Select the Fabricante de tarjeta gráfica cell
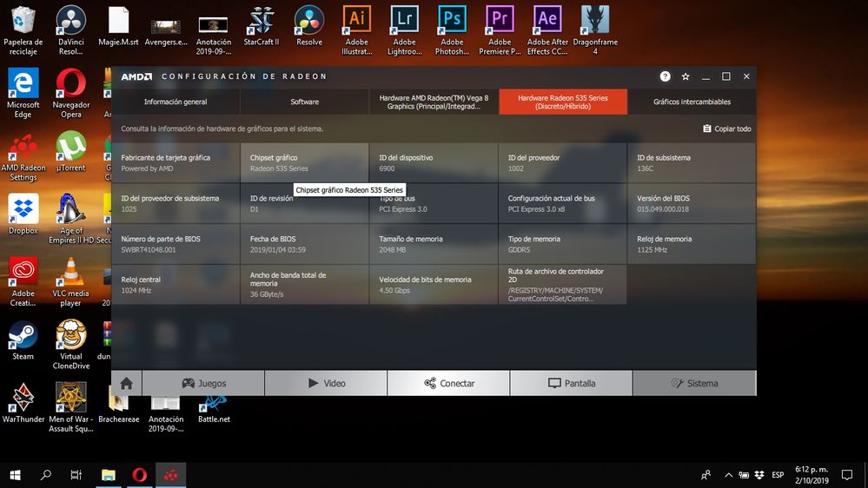This screenshot has height=488, width=868. tap(176, 162)
